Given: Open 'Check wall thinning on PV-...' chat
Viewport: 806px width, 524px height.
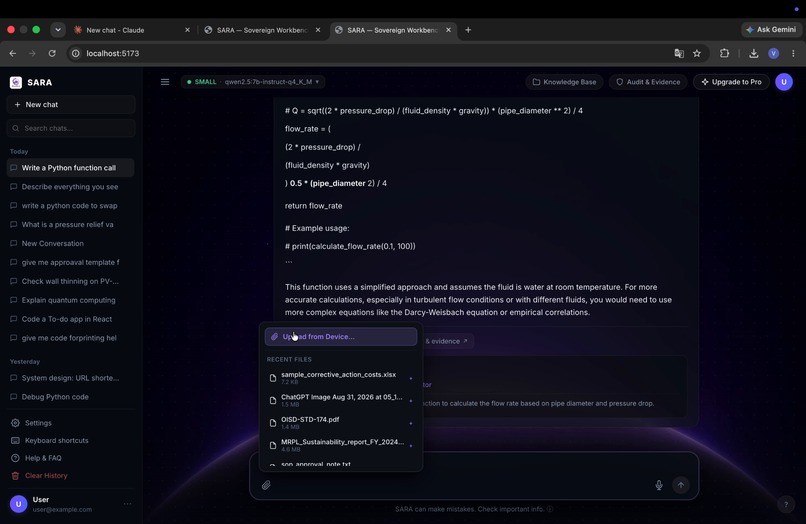Looking at the screenshot, I should pos(71,281).
